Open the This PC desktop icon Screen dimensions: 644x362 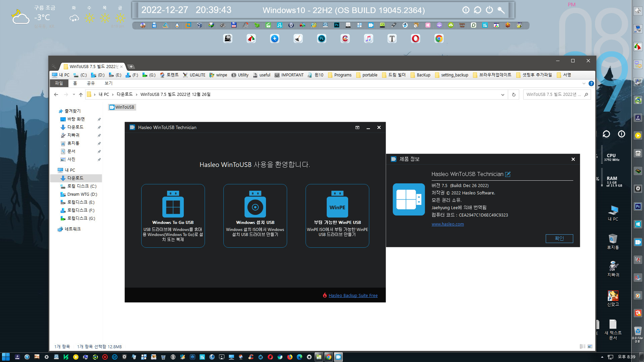(x=613, y=213)
